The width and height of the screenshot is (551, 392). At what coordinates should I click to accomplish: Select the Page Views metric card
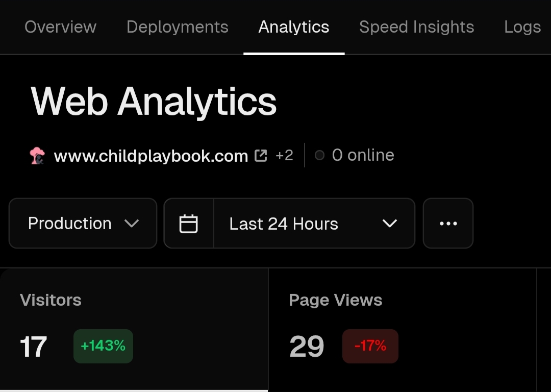(402, 327)
